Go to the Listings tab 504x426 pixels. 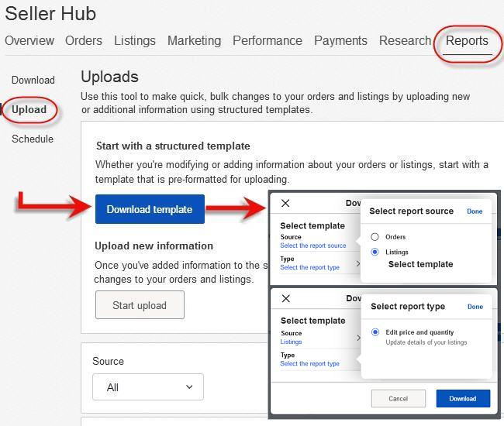135,41
